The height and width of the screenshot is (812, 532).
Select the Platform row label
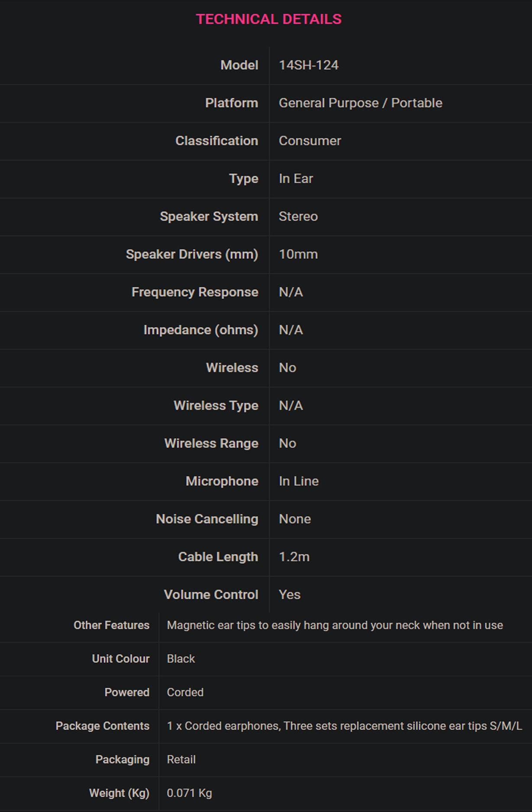(231, 103)
